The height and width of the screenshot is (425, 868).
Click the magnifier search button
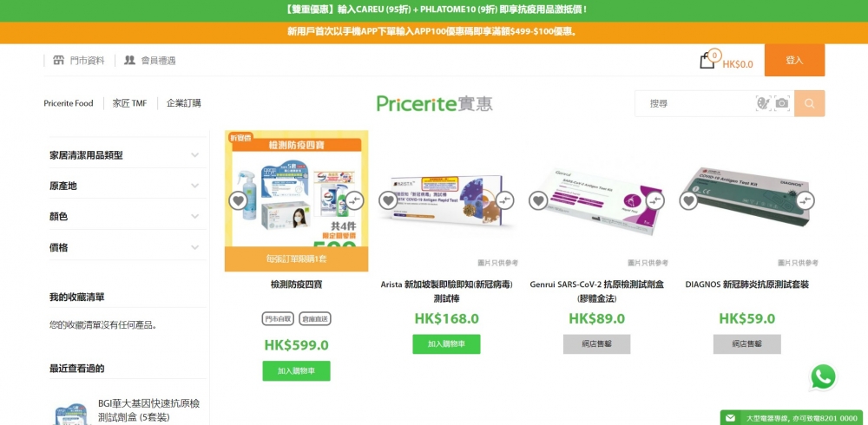[809, 103]
